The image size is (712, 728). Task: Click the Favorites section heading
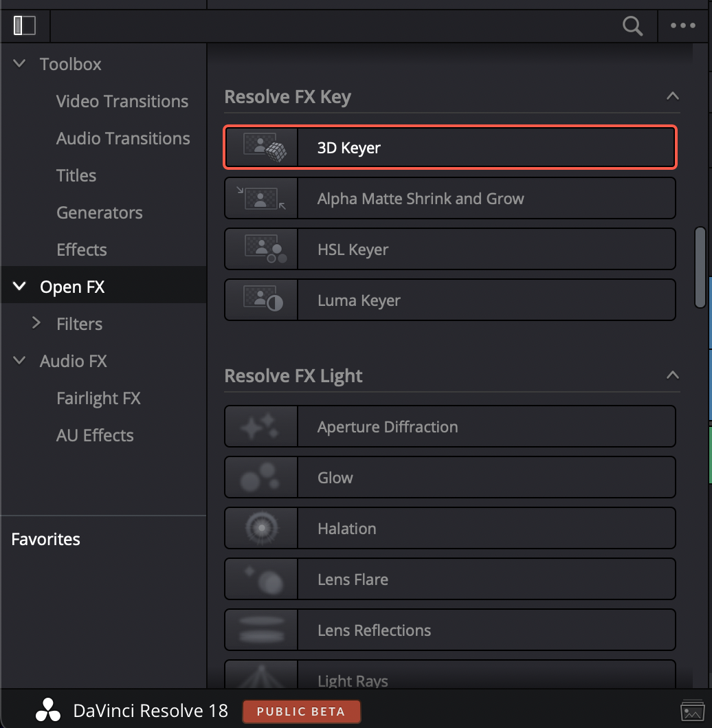click(45, 539)
